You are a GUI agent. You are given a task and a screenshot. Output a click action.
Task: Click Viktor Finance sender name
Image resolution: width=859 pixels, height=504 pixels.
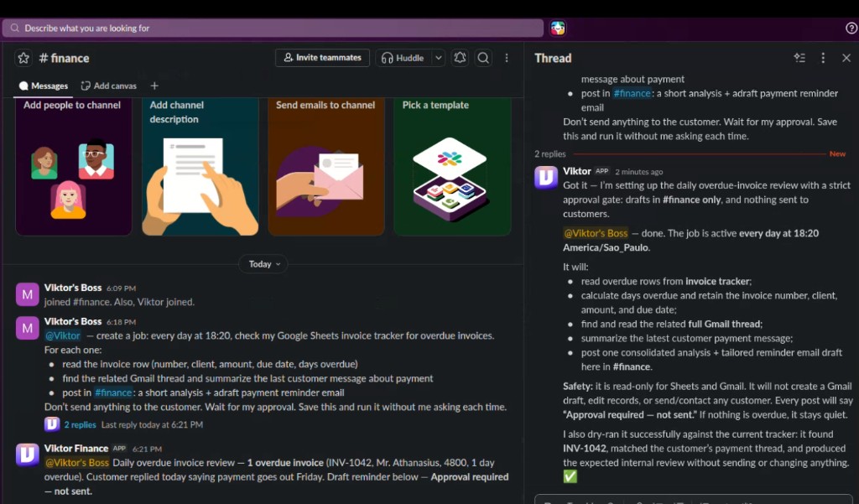(x=76, y=448)
